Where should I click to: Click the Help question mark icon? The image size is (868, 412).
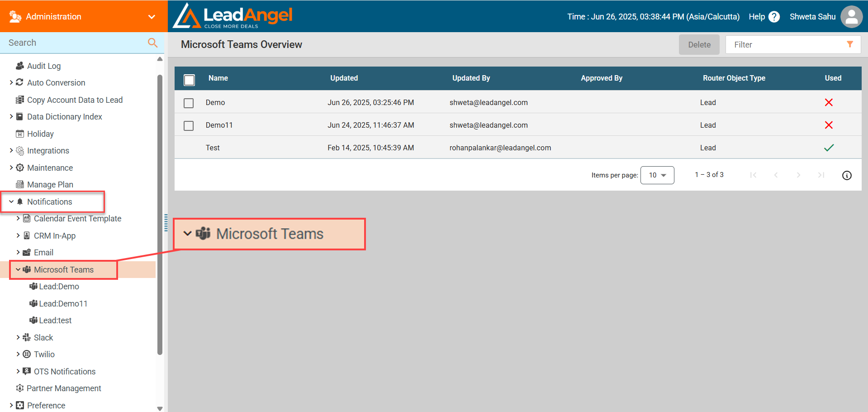(x=774, y=16)
